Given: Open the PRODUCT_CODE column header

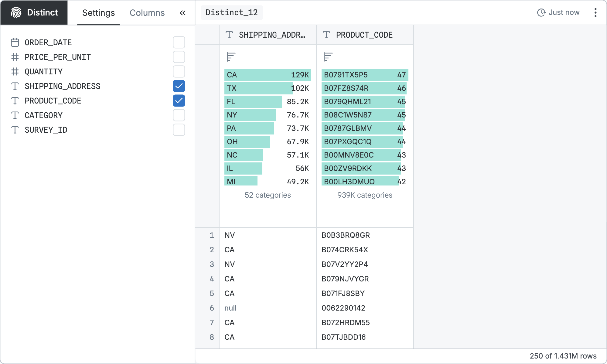Looking at the screenshot, I should click(x=364, y=35).
